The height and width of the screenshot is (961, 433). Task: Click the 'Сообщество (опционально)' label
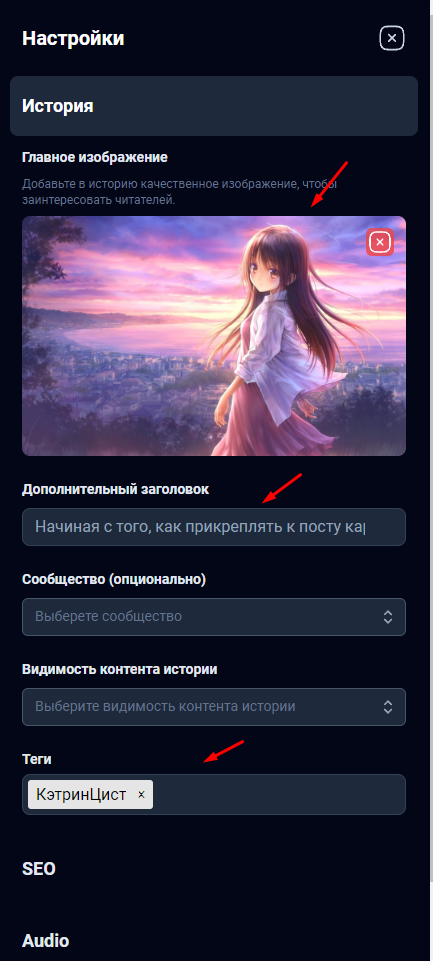click(114, 579)
